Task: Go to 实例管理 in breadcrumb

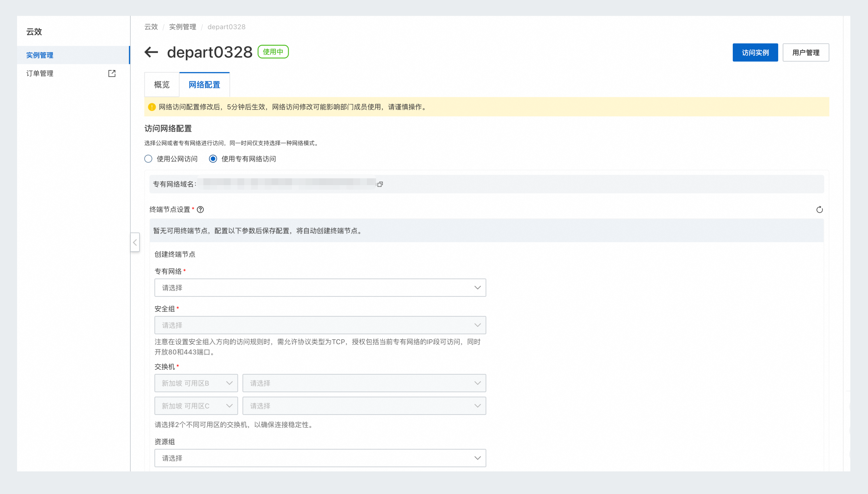Action: pyautogui.click(x=182, y=27)
